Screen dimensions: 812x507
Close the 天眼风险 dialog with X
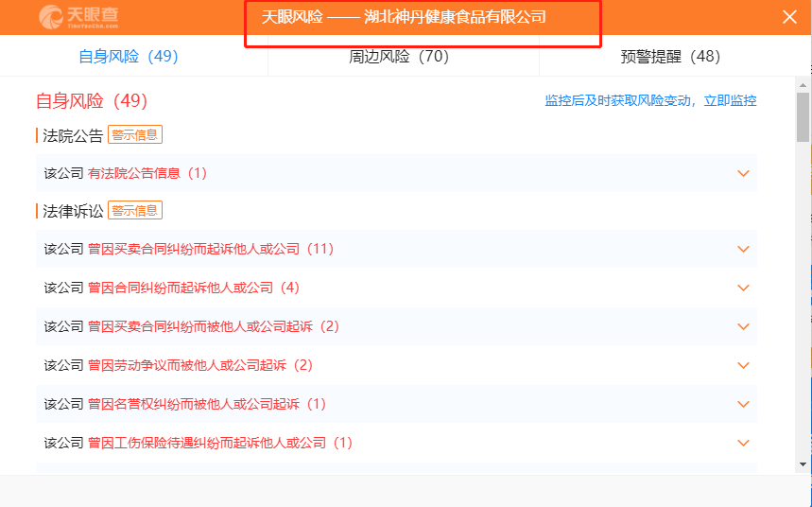pos(789,17)
